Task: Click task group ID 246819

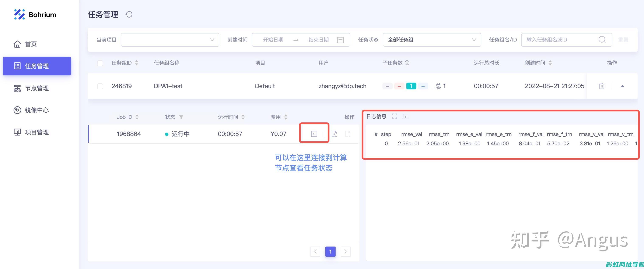Action: [122, 86]
